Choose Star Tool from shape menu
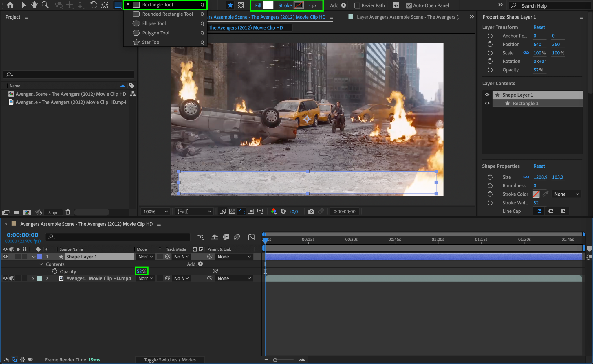 pos(151,42)
